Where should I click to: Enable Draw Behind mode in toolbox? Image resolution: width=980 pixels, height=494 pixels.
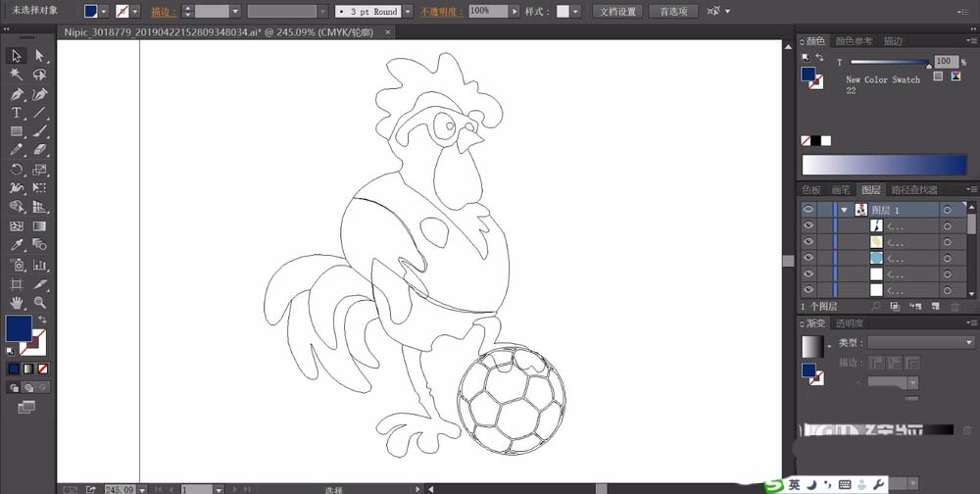click(x=28, y=388)
